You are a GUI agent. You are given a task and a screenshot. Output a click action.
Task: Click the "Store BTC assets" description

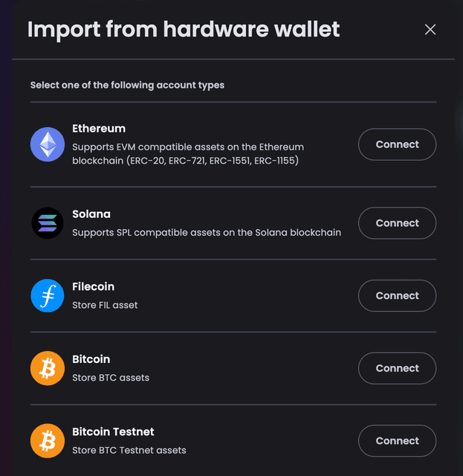pos(111,378)
